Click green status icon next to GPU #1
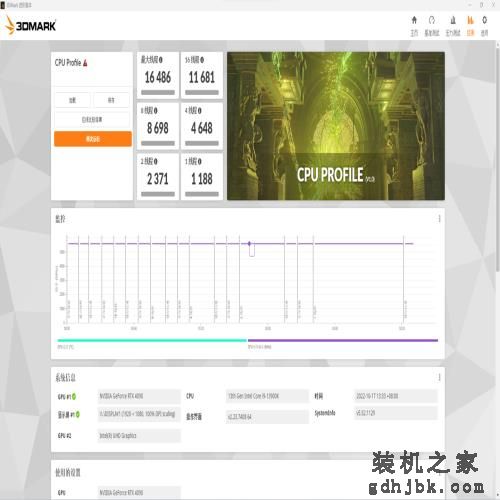Screen dimensions: 500x500 click(74, 396)
